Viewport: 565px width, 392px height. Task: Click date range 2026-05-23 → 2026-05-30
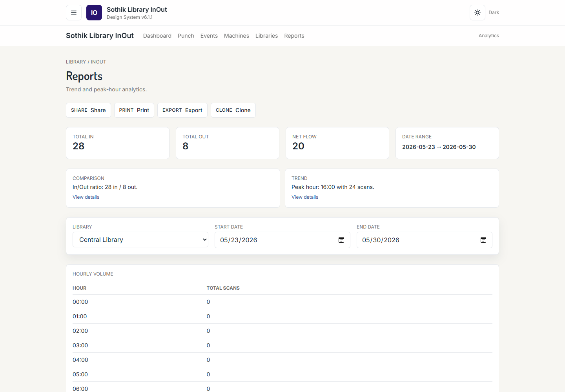click(439, 147)
